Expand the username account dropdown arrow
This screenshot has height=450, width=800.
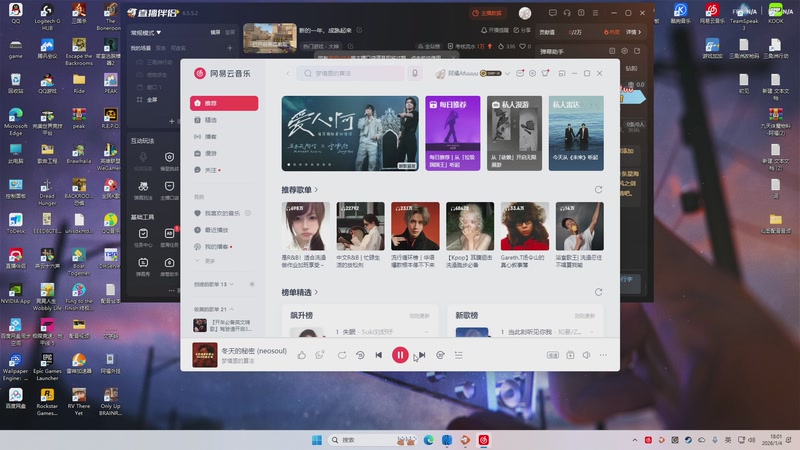tap(507, 73)
